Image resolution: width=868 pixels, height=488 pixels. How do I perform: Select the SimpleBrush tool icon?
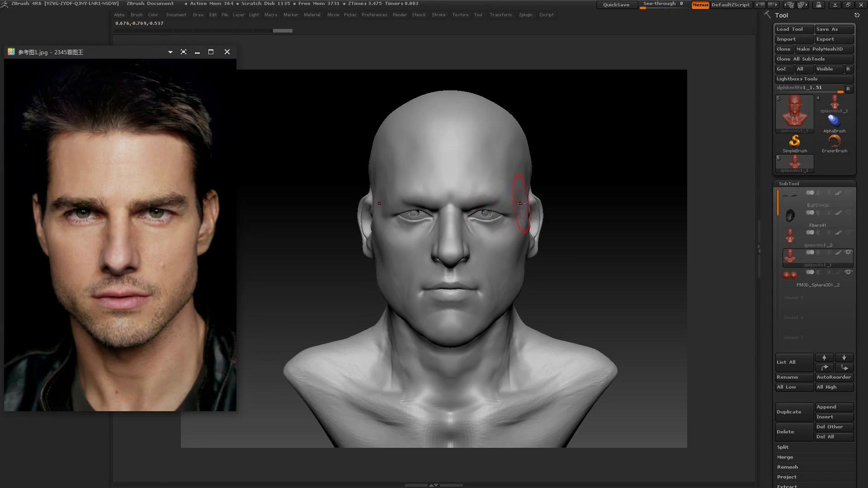(x=794, y=141)
